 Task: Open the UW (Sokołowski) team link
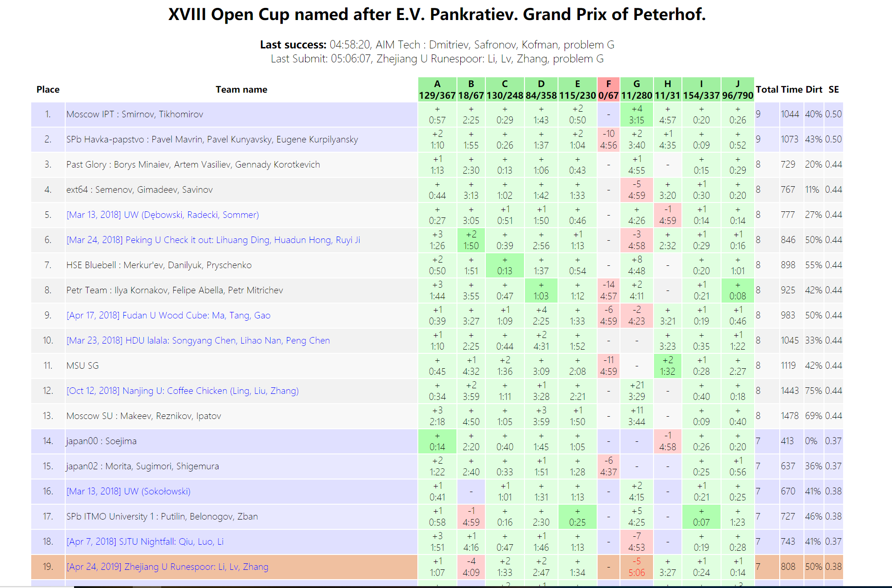pos(129,491)
